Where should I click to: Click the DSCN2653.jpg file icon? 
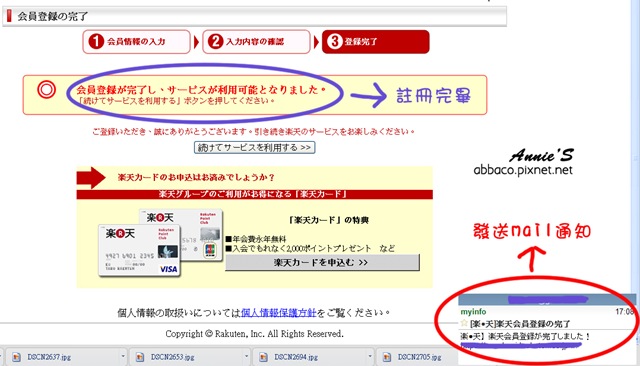pos(140,357)
